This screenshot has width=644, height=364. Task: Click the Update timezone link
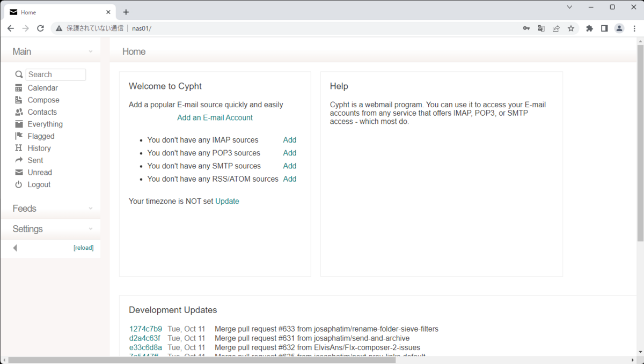pos(228,201)
